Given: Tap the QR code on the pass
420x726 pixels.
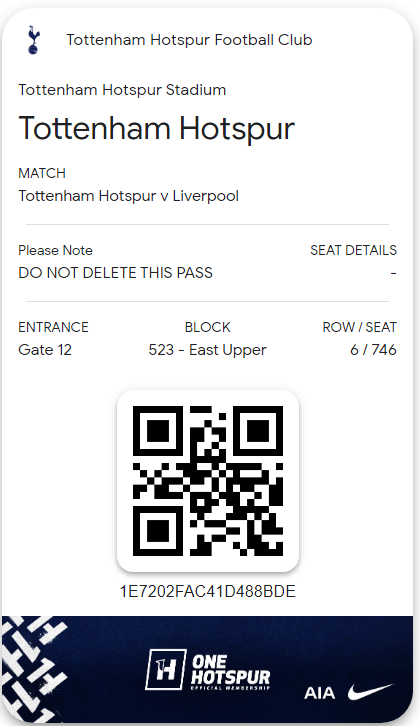Looking at the screenshot, I should tap(207, 481).
